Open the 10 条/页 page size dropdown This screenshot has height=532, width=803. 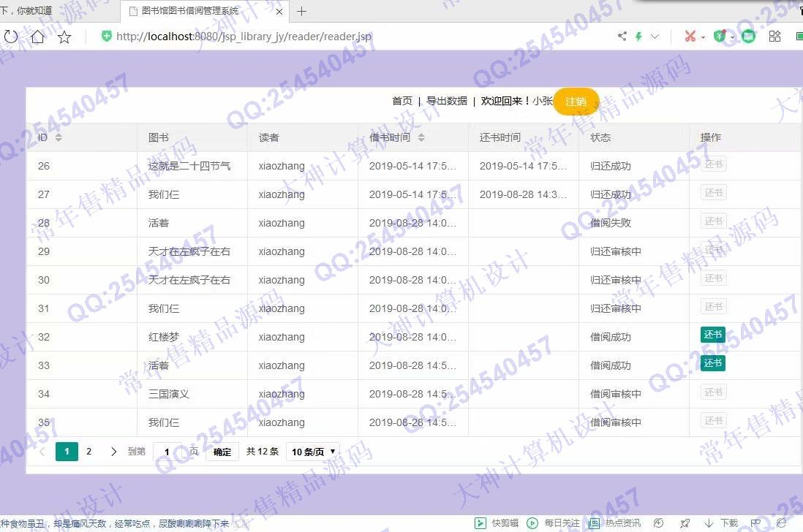314,452
